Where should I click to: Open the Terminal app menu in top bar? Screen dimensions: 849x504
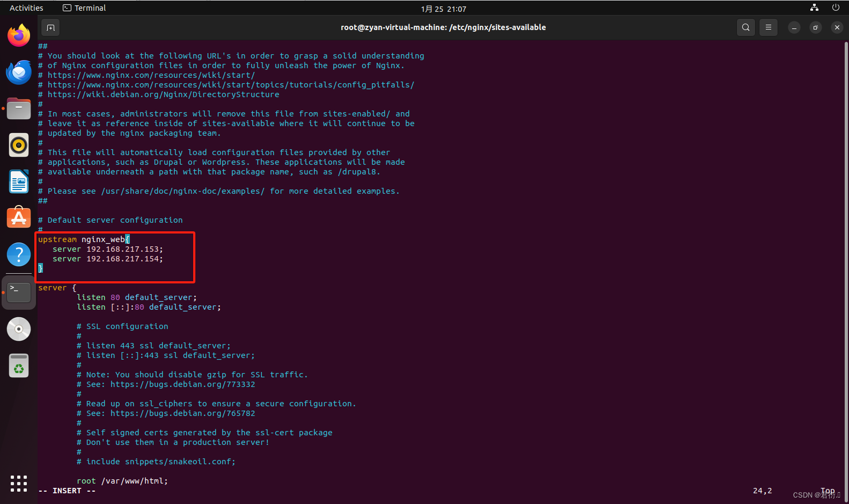(84, 8)
